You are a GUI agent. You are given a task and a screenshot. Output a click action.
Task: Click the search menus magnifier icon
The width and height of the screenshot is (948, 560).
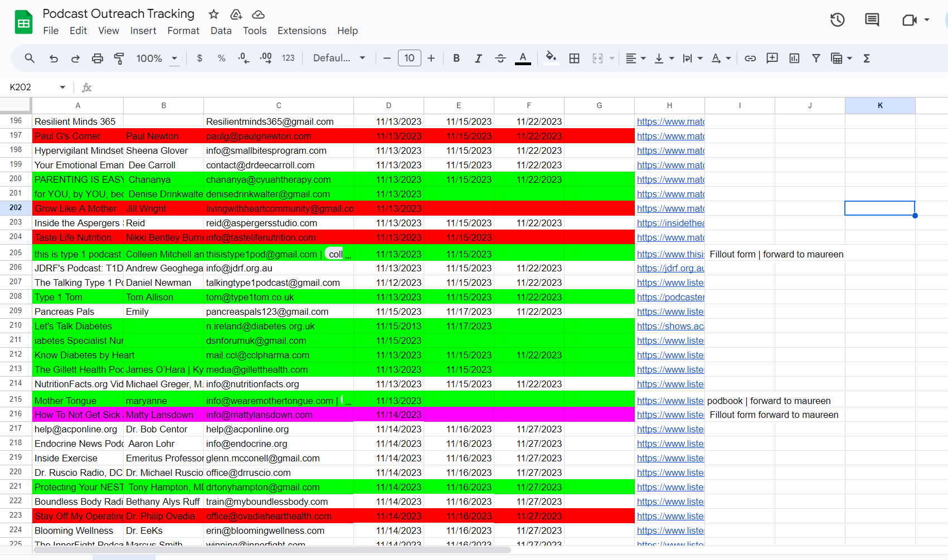(x=30, y=58)
